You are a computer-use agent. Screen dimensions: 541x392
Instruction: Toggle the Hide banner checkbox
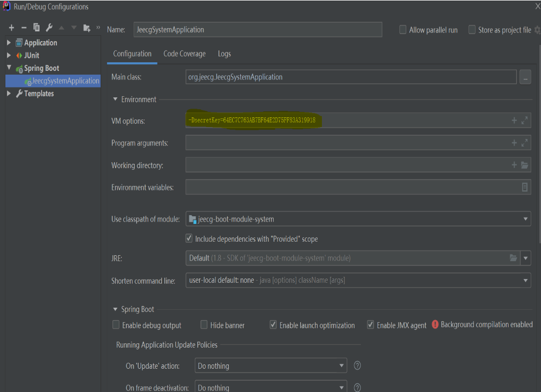[204, 325]
